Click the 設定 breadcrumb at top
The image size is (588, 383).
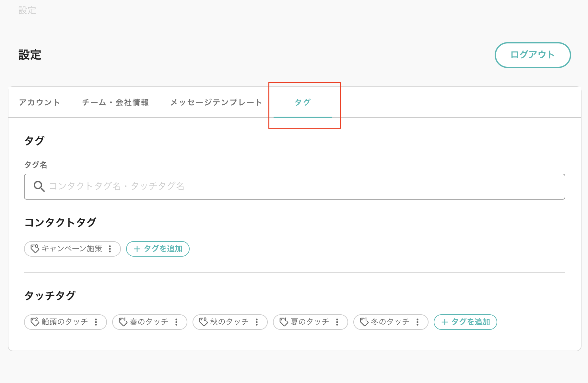pyautogui.click(x=27, y=10)
